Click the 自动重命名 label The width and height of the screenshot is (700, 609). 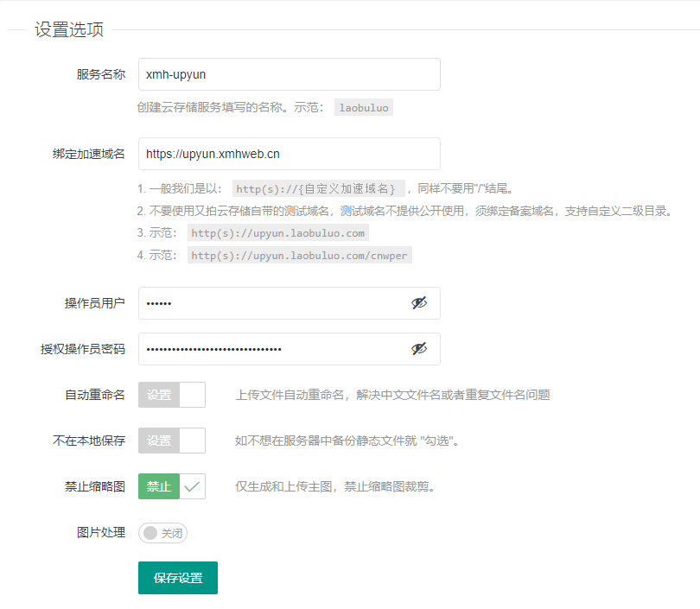point(95,395)
